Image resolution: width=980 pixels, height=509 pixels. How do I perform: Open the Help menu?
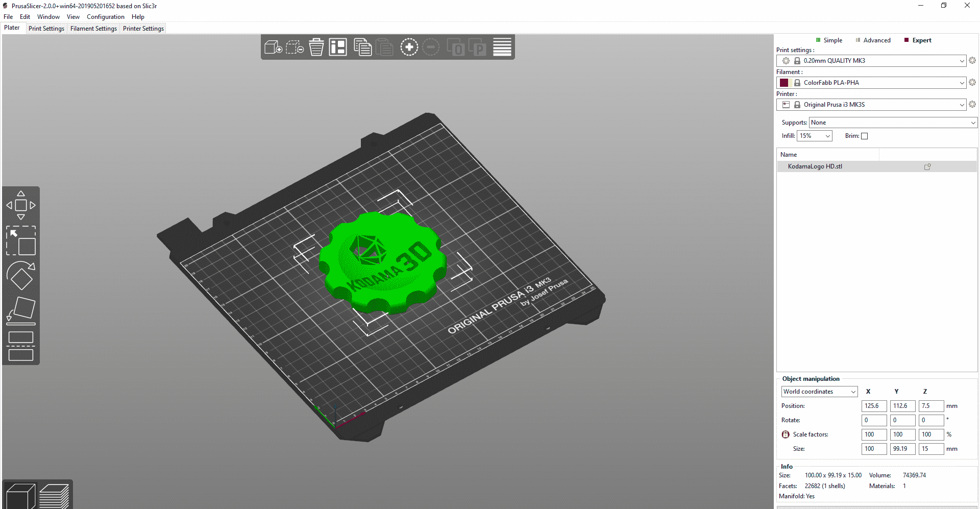pyautogui.click(x=138, y=17)
